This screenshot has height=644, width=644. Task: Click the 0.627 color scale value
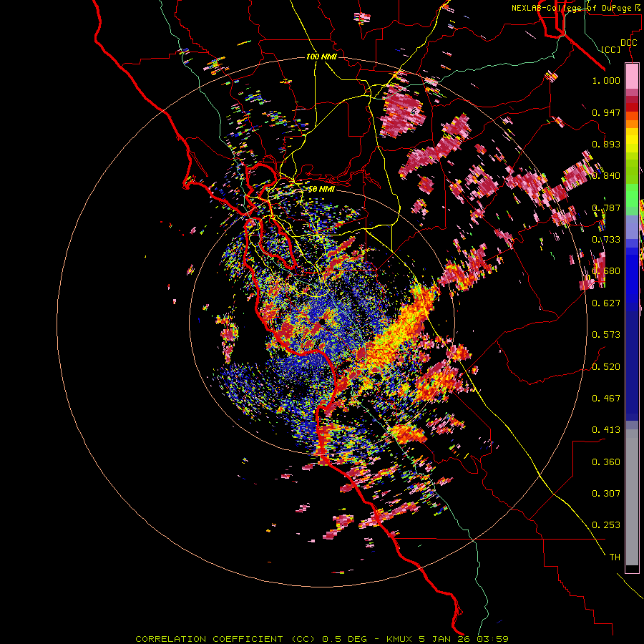pos(606,303)
